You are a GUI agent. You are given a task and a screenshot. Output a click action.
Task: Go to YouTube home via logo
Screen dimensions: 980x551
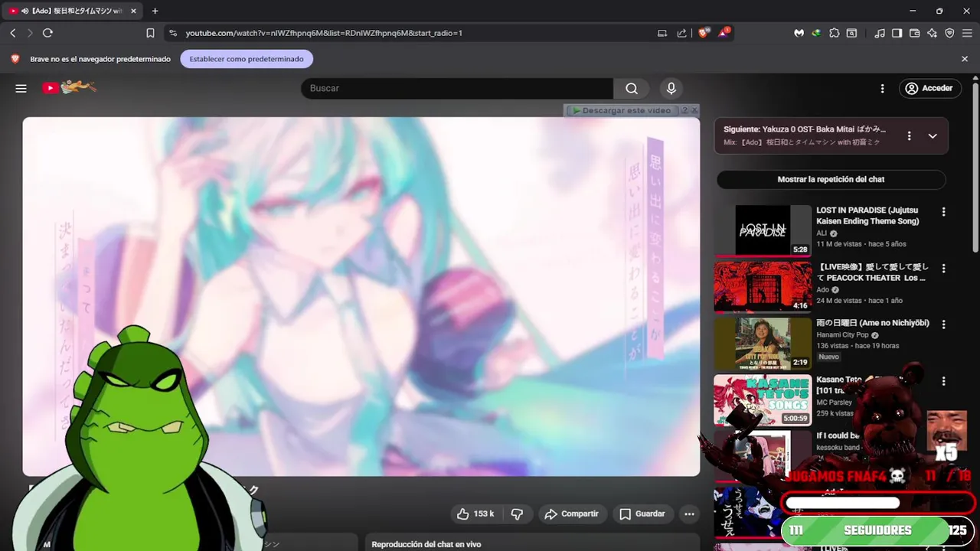pyautogui.click(x=69, y=87)
